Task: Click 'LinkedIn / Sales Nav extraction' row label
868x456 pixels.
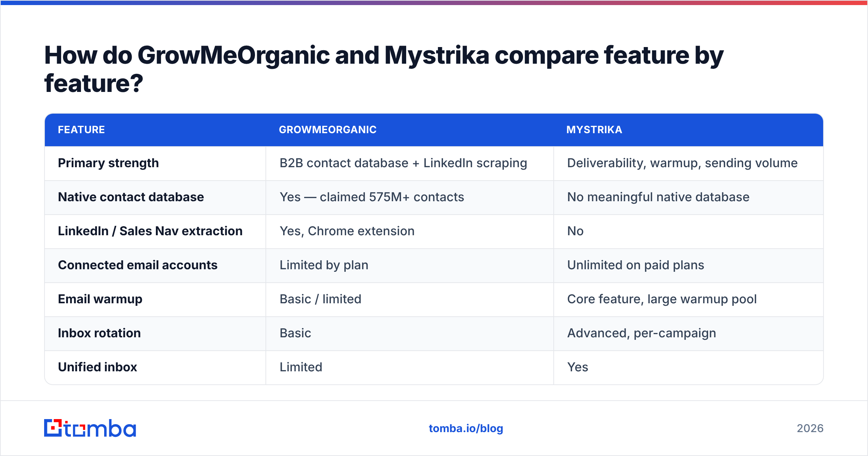Action: pos(150,231)
